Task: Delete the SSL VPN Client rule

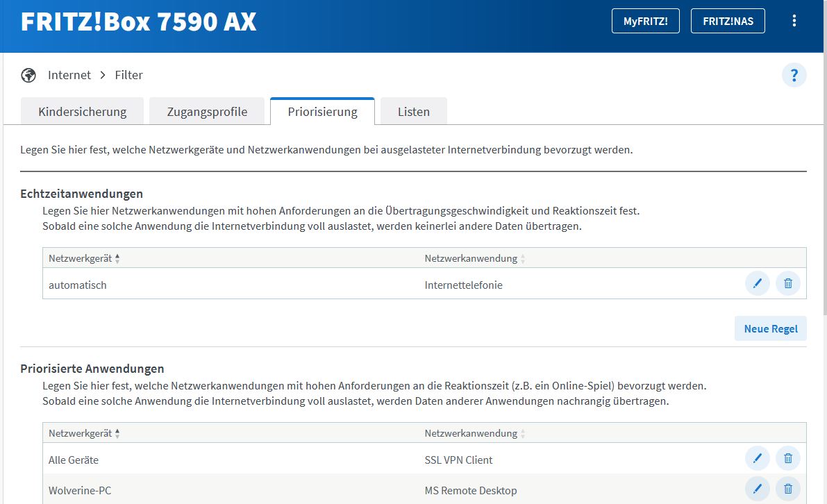Action: [788, 458]
